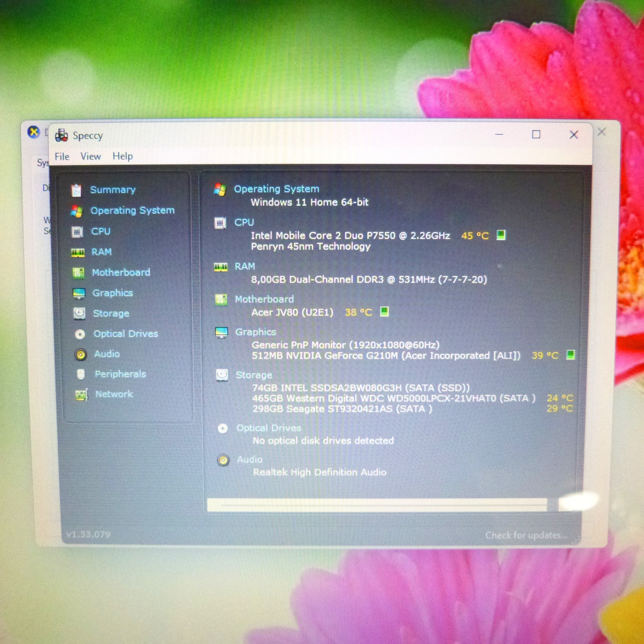This screenshot has height=644, width=644.
Task: Click the motherboard temperature 38 °C value
Action: tap(359, 312)
